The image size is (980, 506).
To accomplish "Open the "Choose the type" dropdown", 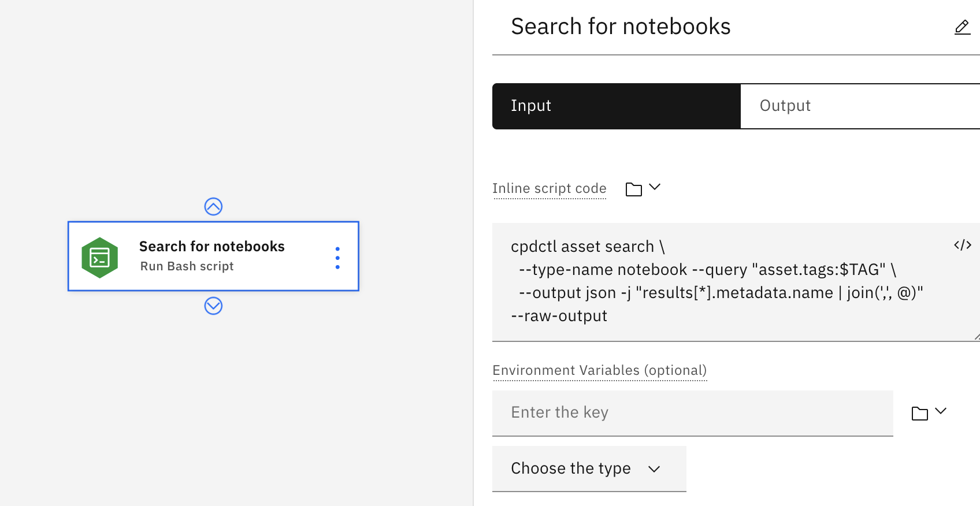I will click(589, 468).
